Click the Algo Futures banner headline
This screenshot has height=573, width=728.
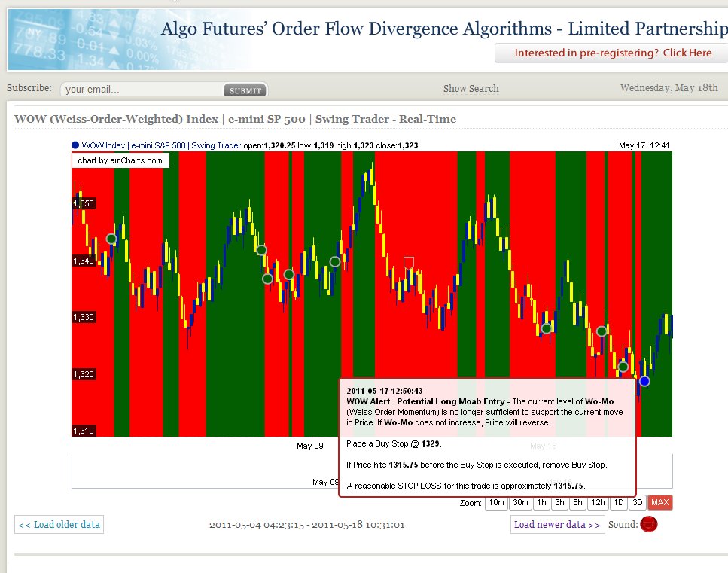444,29
